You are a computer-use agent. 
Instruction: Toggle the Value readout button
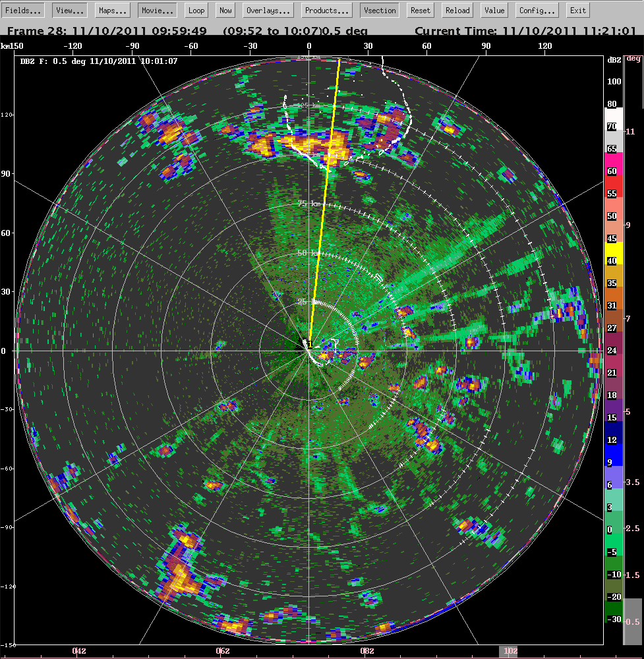click(494, 10)
